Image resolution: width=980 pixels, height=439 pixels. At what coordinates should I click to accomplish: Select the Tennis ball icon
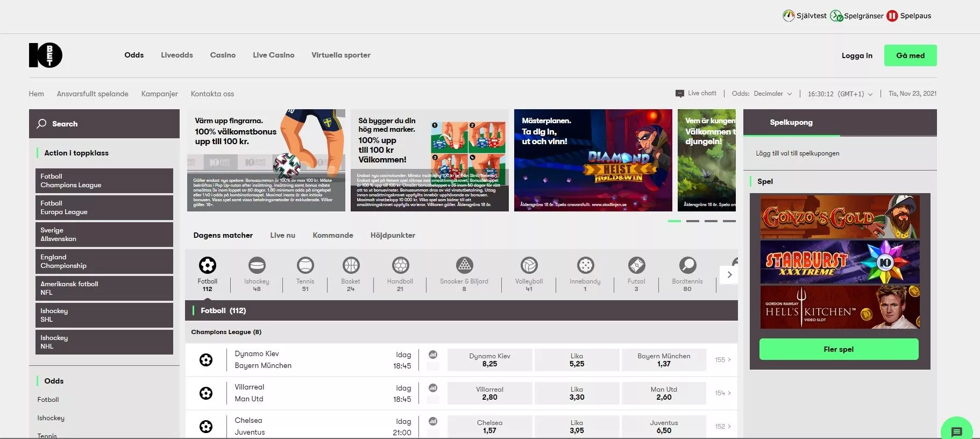tap(305, 265)
